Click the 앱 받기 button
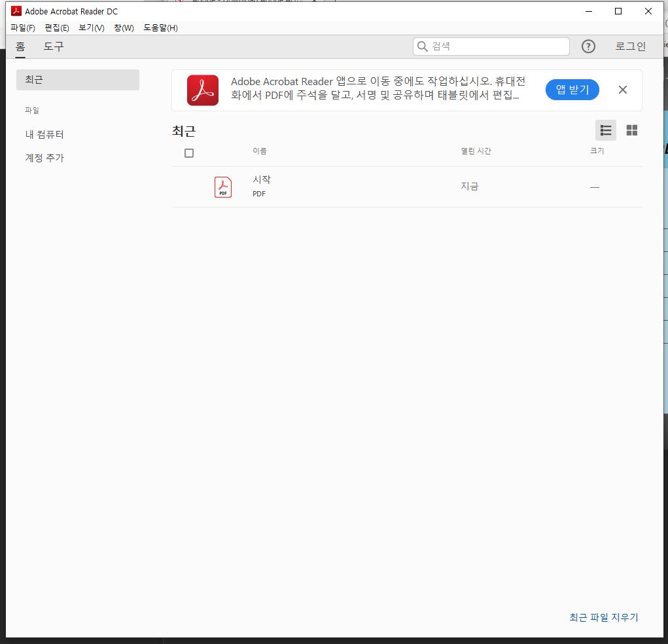This screenshot has width=668, height=644. [572, 90]
